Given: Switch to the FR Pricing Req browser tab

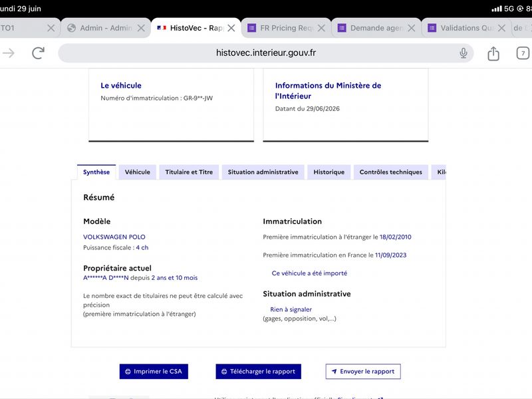Looking at the screenshot, I should pos(286,28).
